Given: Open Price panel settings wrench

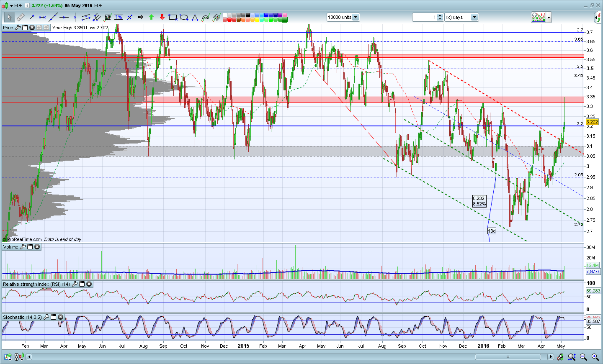Looking at the screenshot, I should [x=18, y=28].
